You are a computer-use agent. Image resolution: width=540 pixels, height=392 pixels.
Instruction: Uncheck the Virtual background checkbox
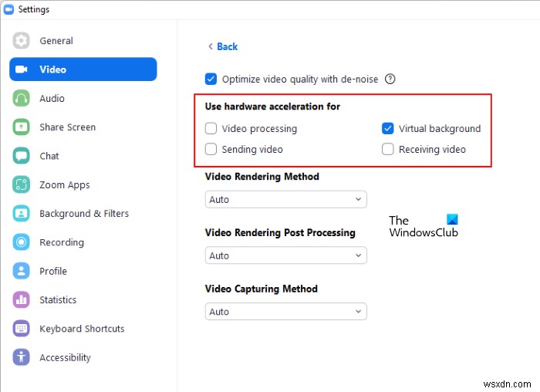[388, 129]
